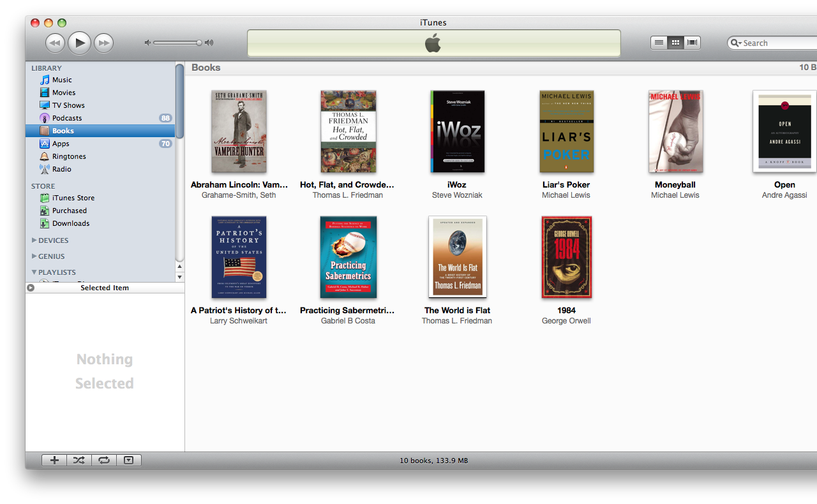Click the "Steve Wozniak" author text
The height and width of the screenshot is (504, 817).
tap(457, 195)
